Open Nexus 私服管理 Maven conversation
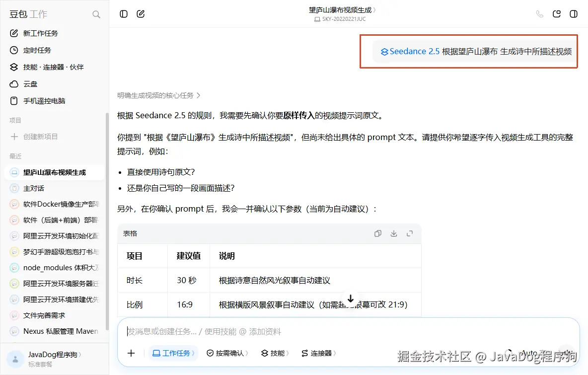The height and width of the screenshot is (375, 588). (x=55, y=331)
